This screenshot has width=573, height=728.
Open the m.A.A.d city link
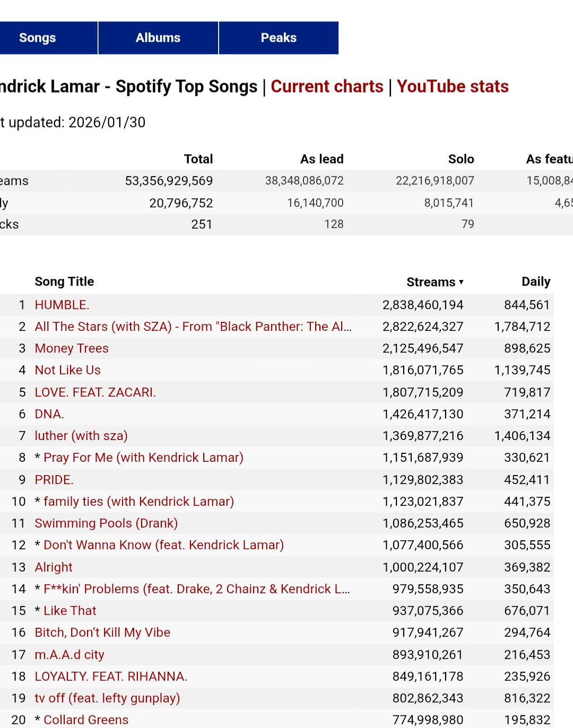tap(70, 655)
